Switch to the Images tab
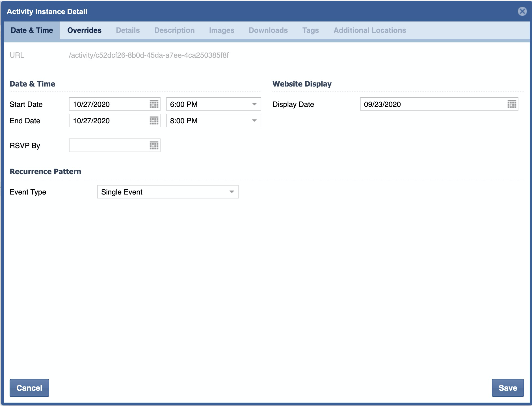The image size is (532, 406). click(222, 30)
